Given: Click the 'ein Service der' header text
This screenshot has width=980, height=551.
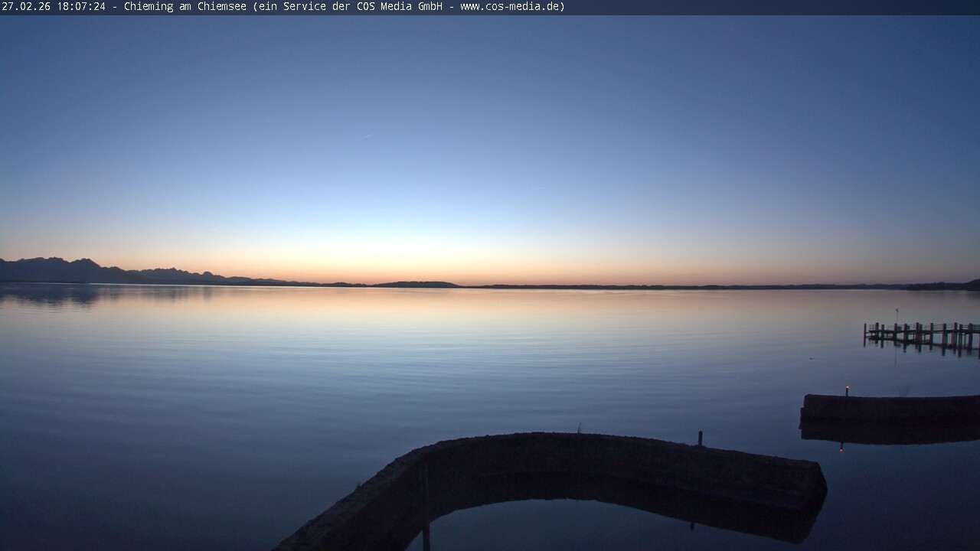Looking at the screenshot, I should 304,7.
